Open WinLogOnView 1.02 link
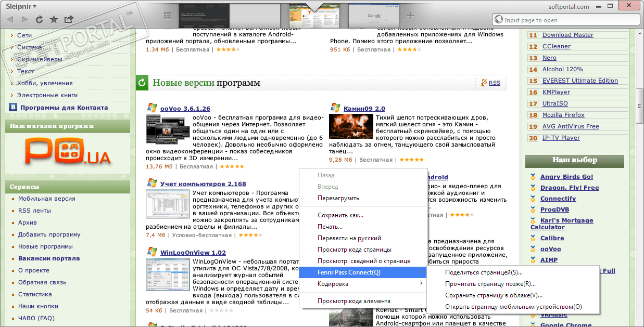Image resolution: width=644 pixels, height=327 pixels. tap(193, 253)
